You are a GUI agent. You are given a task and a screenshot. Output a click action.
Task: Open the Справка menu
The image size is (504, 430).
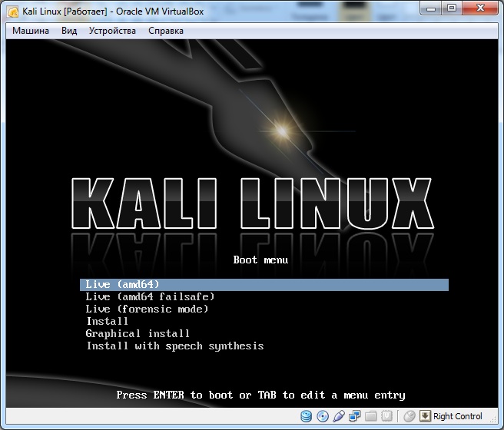[x=166, y=31]
